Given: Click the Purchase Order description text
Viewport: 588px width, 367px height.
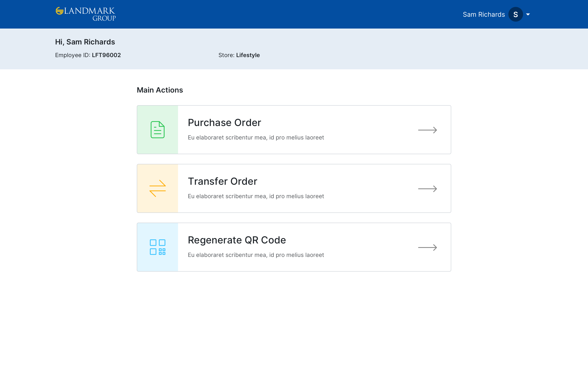Looking at the screenshot, I should click(256, 138).
